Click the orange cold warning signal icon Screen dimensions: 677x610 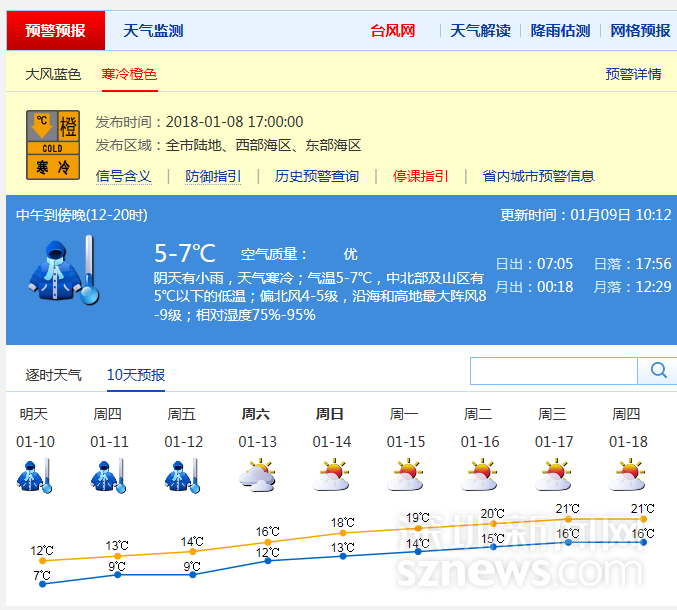(x=53, y=144)
